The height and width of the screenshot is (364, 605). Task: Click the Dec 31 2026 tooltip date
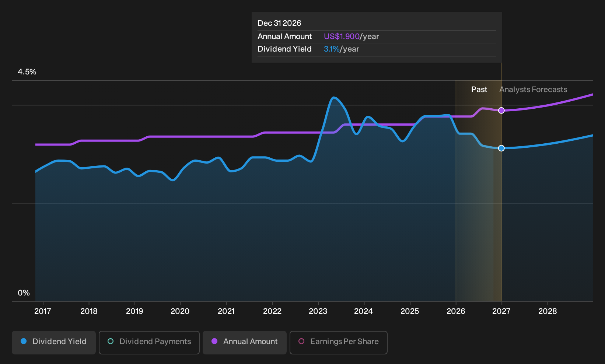click(x=279, y=23)
